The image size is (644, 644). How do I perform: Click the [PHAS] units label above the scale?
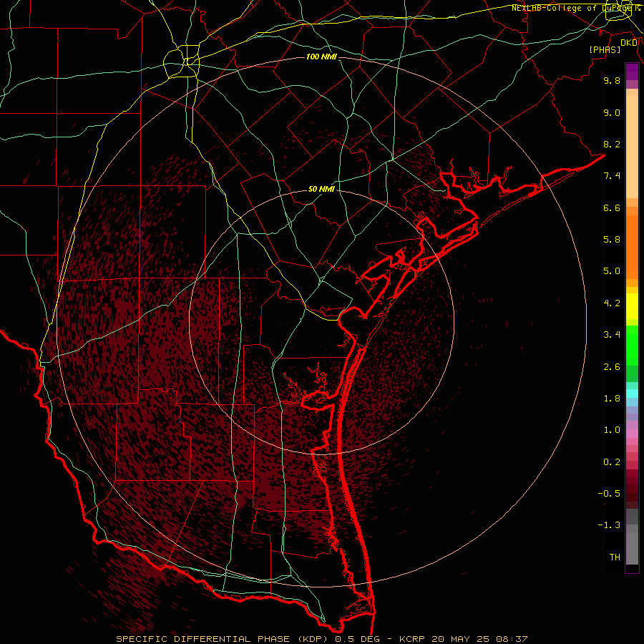[605, 50]
